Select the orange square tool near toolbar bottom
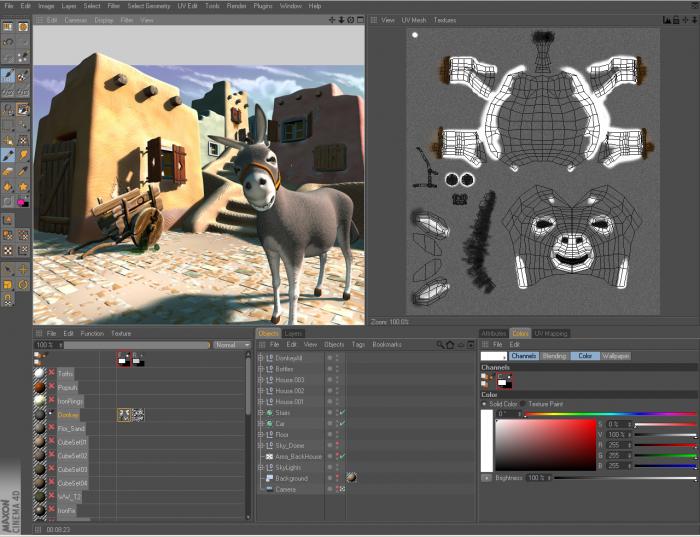 pos(8,284)
